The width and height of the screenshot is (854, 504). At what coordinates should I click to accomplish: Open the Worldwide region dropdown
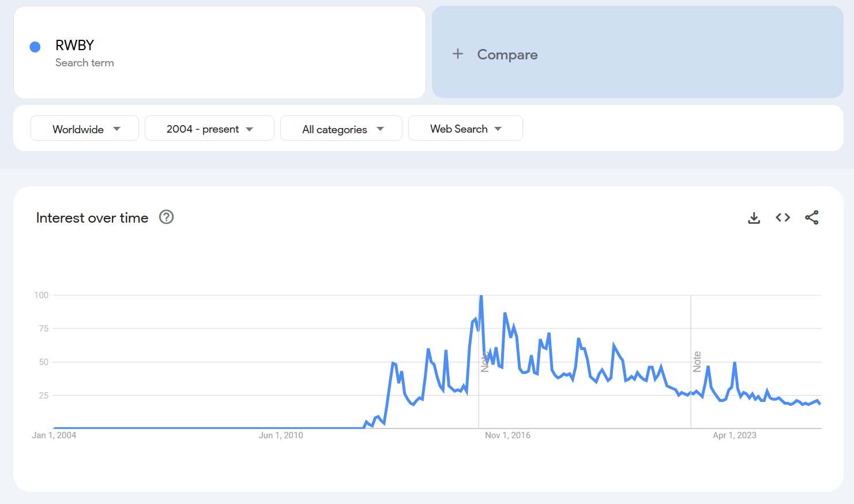point(85,128)
